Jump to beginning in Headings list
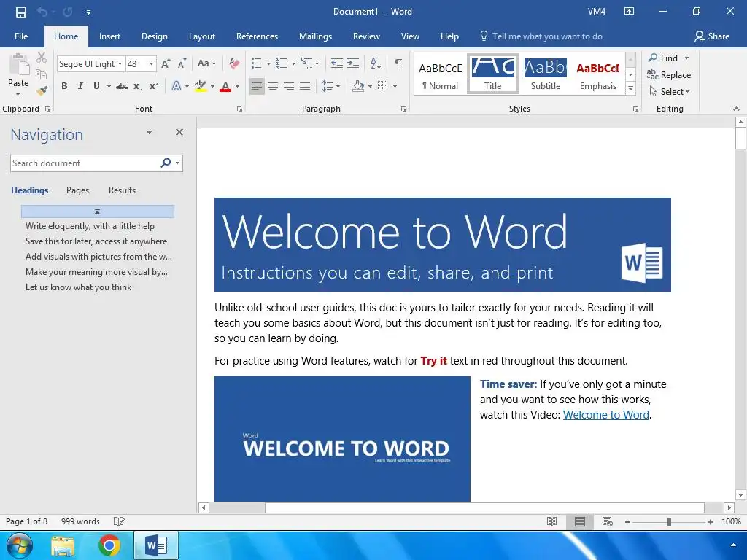Screen dimensions: 747x560 click(98, 211)
